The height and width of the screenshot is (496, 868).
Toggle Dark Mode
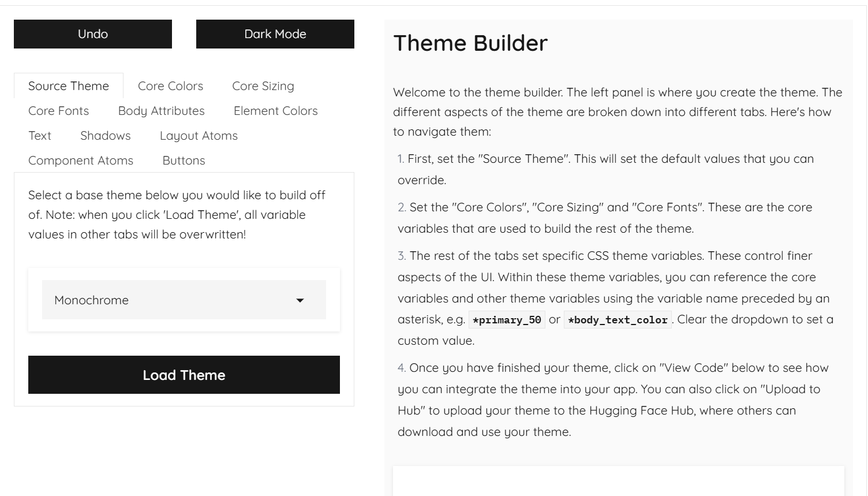[275, 34]
